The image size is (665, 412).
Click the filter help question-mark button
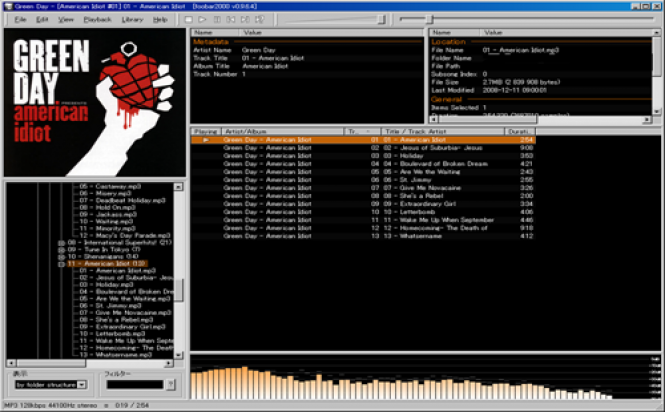(170, 384)
